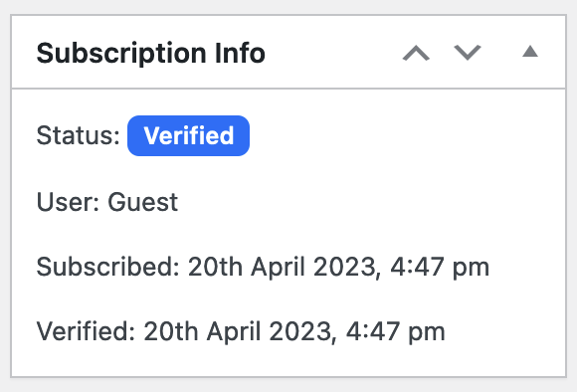
Task: Click the Subscription Info heading text
Action: (151, 54)
